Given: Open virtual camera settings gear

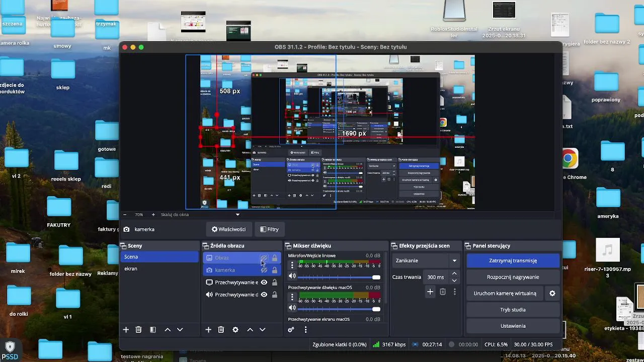Looking at the screenshot, I should pyautogui.click(x=552, y=294).
